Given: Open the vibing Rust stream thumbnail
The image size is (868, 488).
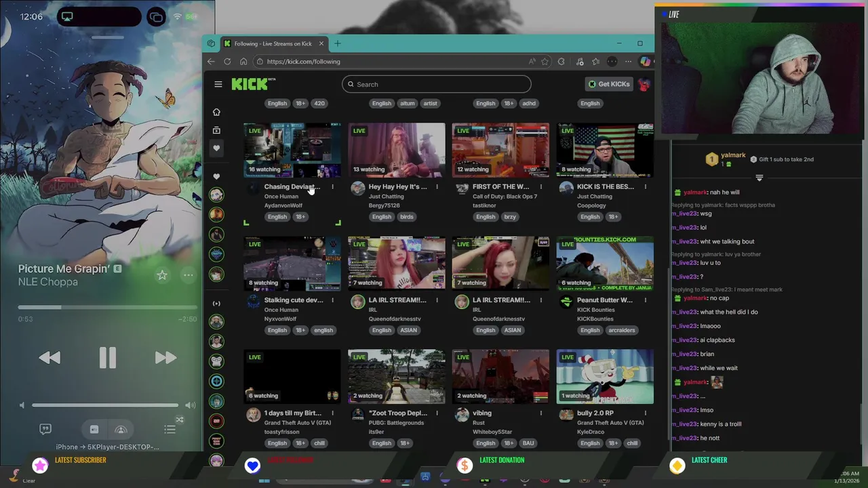Looking at the screenshot, I should click(500, 376).
